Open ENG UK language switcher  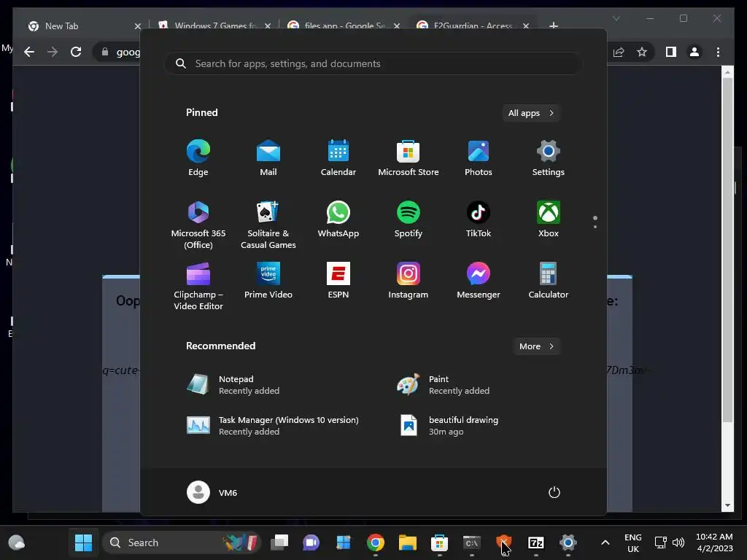coord(633,542)
